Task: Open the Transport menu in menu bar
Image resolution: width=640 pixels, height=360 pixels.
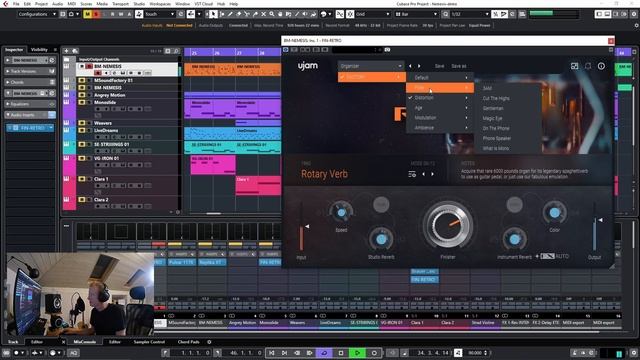Action: 120,4
